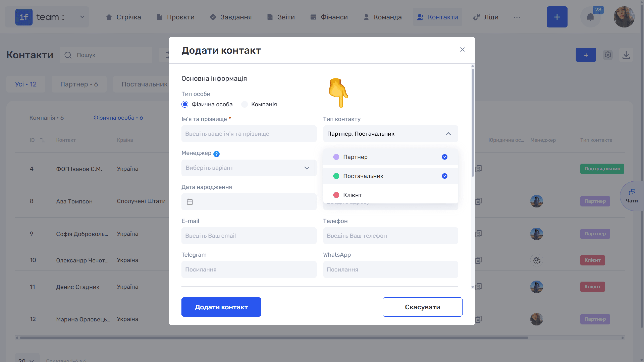Viewport: 644px width, 362px height.
Task: Click copy icon in Ава Томпсон row
Action: pyautogui.click(x=478, y=201)
